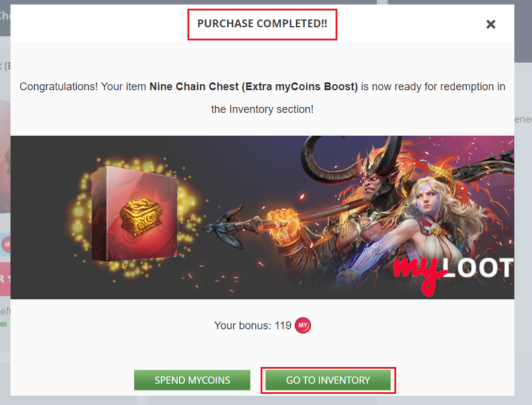
Task: Click the "Your bonus: 119" text
Action: coord(253,325)
